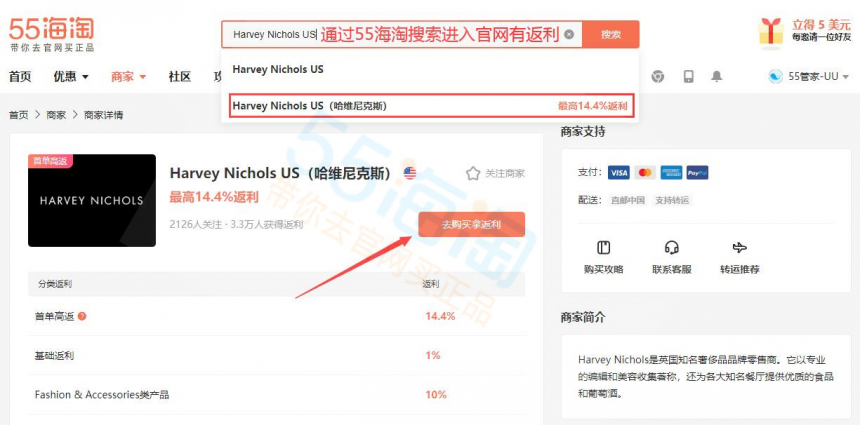860x425 pixels.
Task: Click the 1% rebate value
Action: pyautogui.click(x=433, y=355)
